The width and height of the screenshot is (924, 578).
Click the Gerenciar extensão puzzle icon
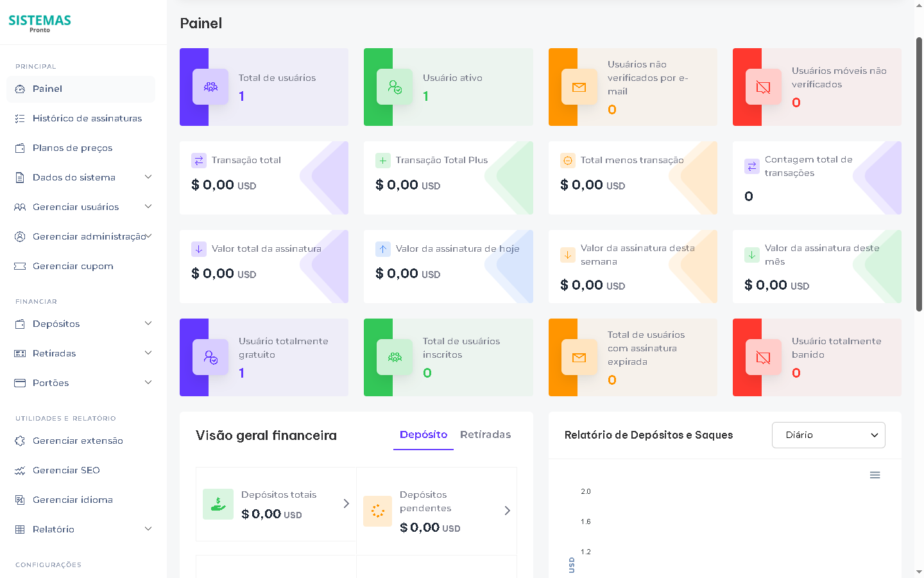20,441
